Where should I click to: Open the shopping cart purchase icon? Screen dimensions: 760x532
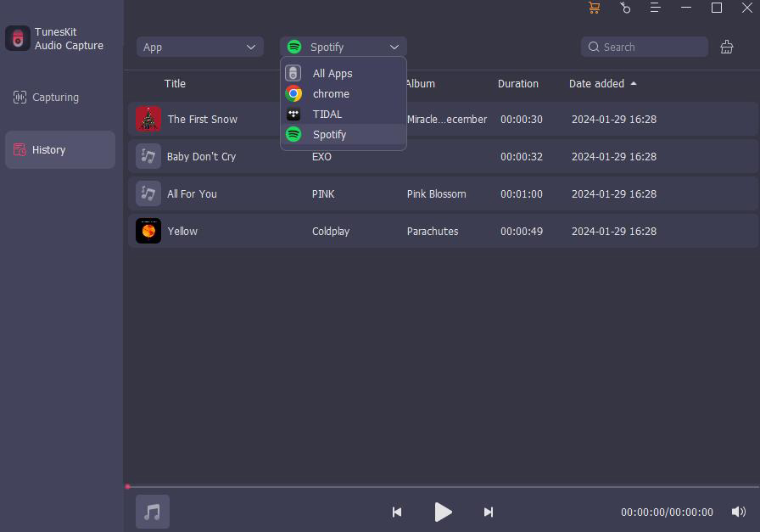point(595,8)
